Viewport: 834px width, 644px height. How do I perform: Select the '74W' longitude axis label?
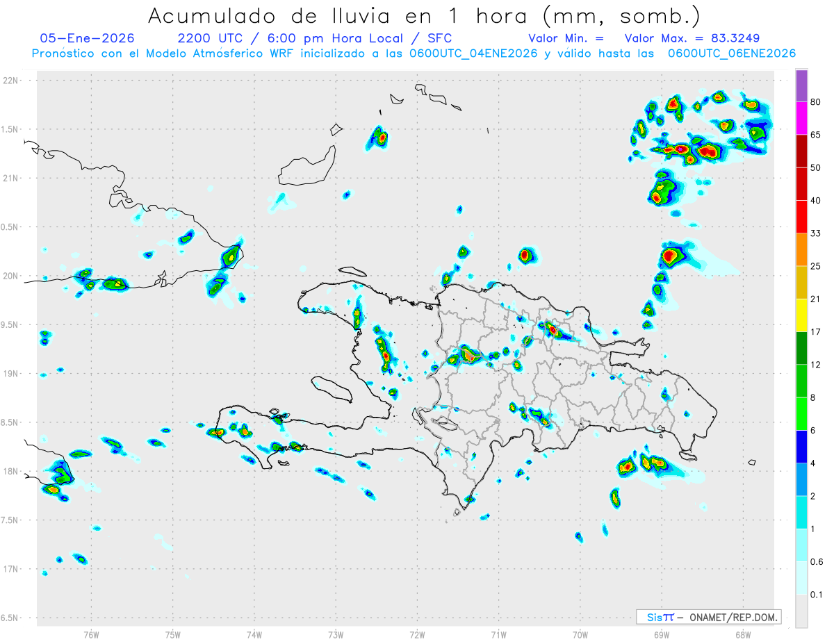[254, 635]
